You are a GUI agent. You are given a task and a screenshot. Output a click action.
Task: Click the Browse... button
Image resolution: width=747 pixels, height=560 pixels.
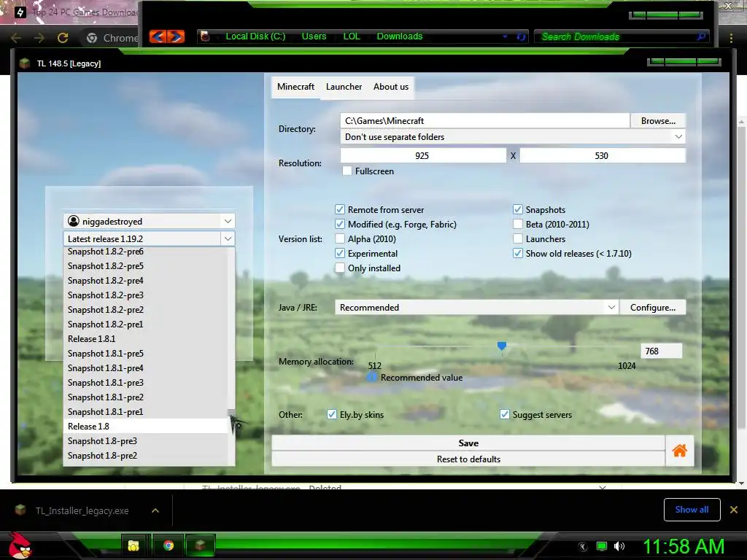tap(658, 120)
